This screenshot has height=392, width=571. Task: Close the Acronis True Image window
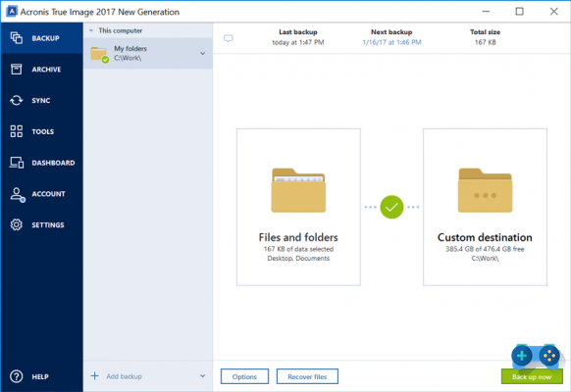point(554,12)
